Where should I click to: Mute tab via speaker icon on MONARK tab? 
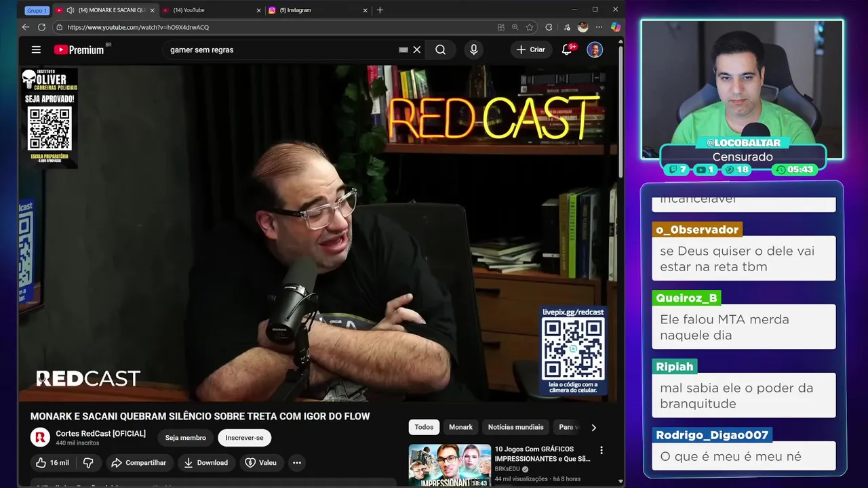coord(70,10)
